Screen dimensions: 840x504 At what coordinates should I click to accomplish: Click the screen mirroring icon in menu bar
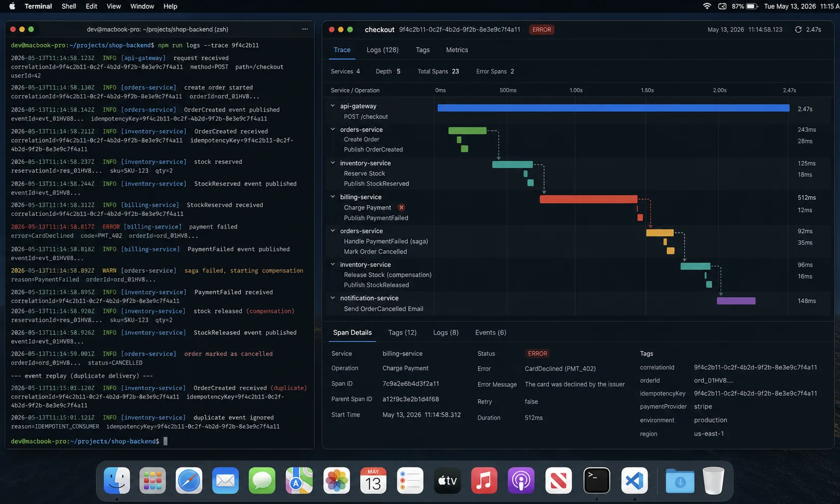coord(722,6)
